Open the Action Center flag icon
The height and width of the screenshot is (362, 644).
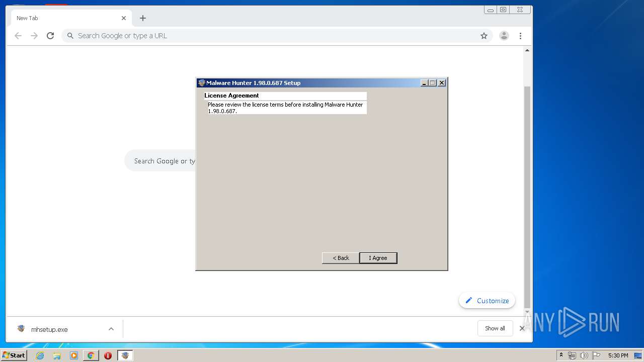tap(596, 355)
